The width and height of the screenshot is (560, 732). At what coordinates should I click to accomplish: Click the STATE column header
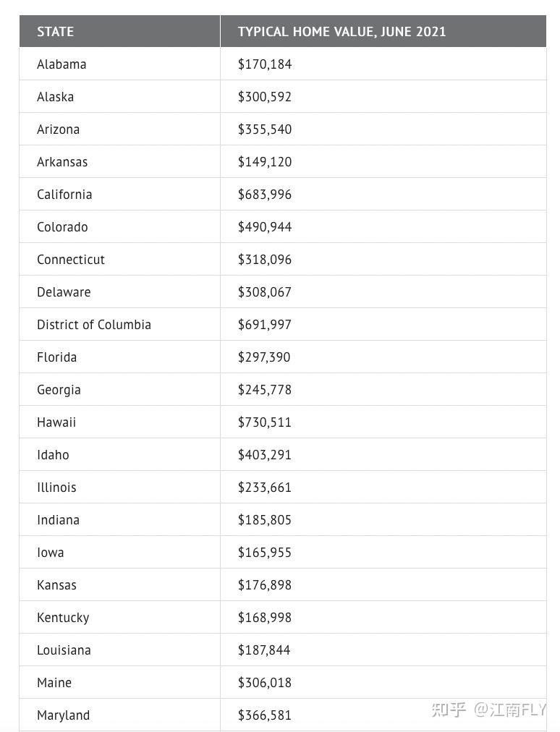pyautogui.click(x=56, y=32)
